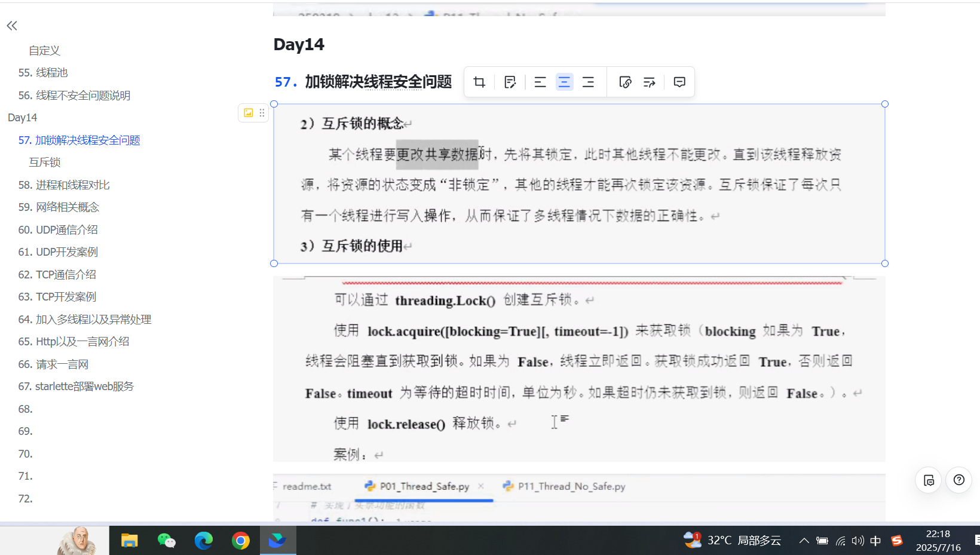The image size is (980, 555).
Task: Launch Chrome from the taskbar
Action: (241, 541)
